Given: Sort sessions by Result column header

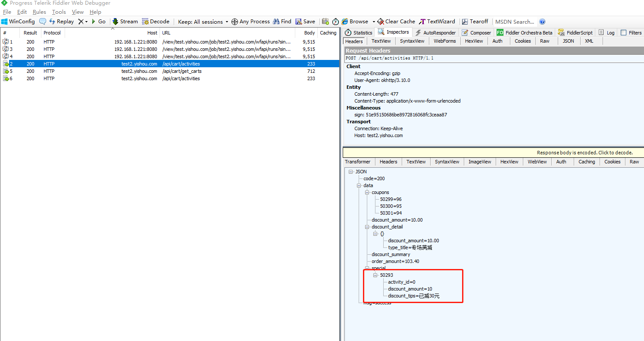Looking at the screenshot, I should point(30,33).
